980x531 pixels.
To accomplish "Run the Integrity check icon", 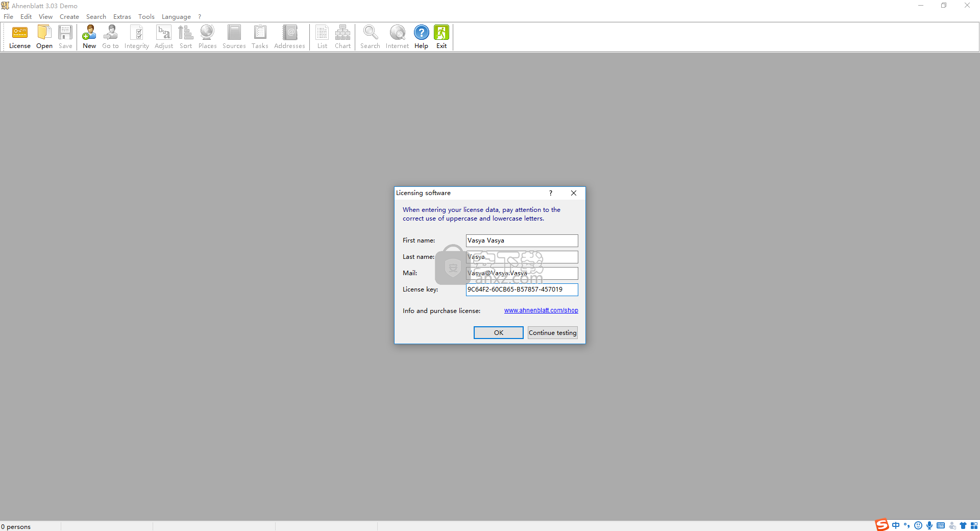I will pos(137,37).
